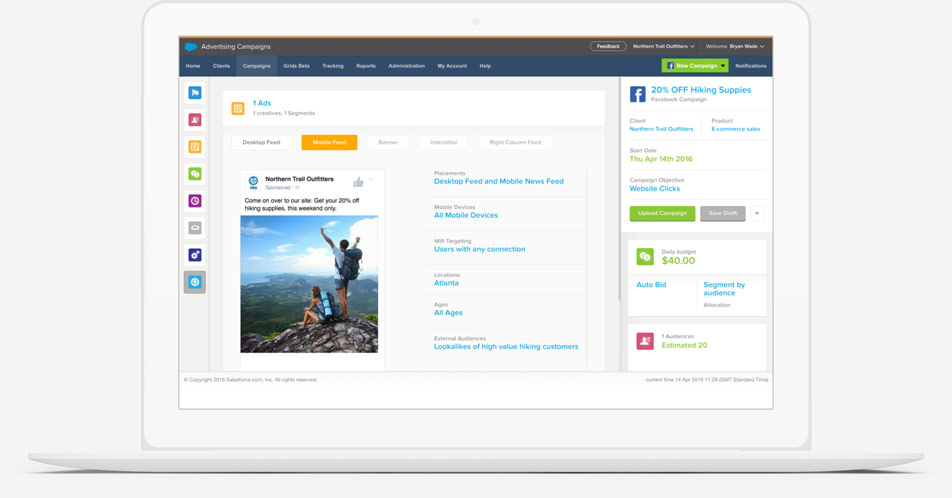Viewport: 952px width, 498px height.
Task: Switch to Desktop Feed preview
Action: pos(261,142)
